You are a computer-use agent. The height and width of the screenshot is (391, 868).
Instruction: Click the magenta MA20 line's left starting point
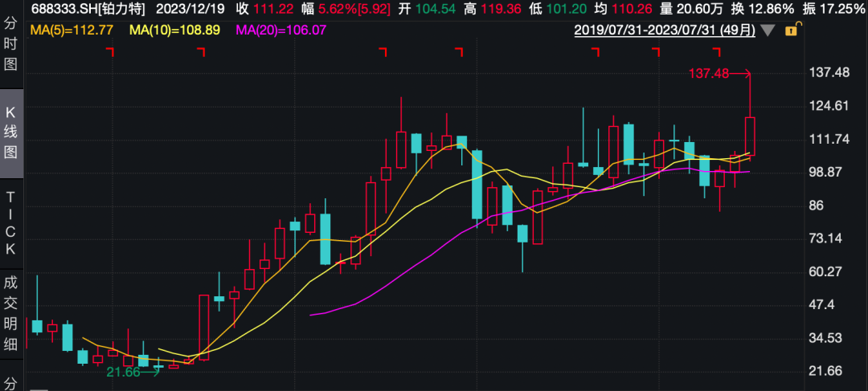(x=311, y=314)
